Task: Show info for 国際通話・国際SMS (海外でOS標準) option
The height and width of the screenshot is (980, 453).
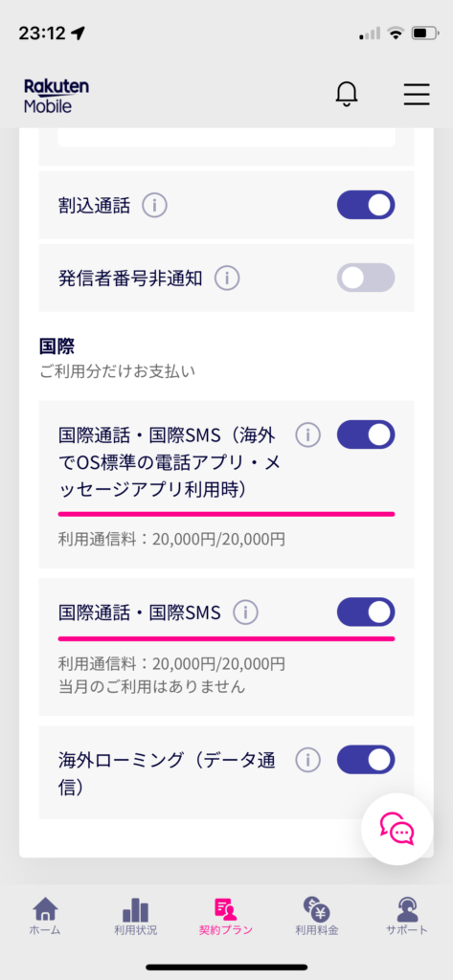Action: (307, 434)
